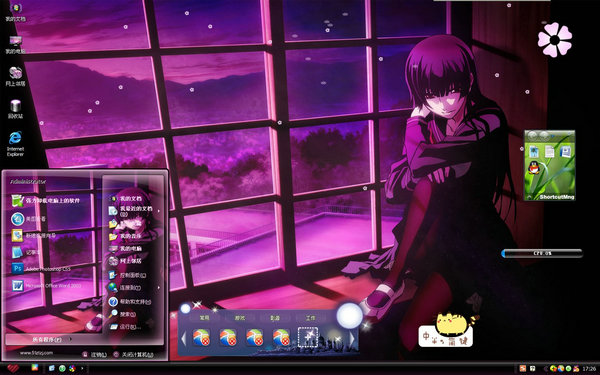This screenshot has height=375, width=600.
Task: Click the red heart start button
Action: tap(13, 368)
